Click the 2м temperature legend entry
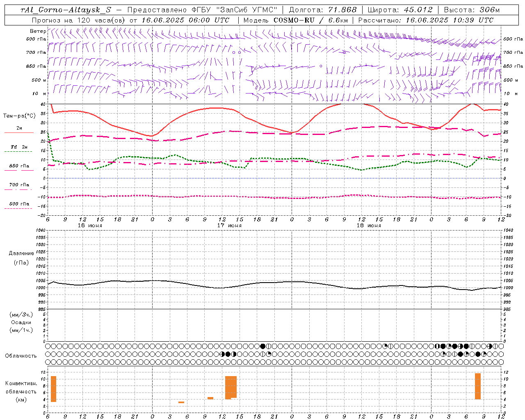 coord(19,128)
